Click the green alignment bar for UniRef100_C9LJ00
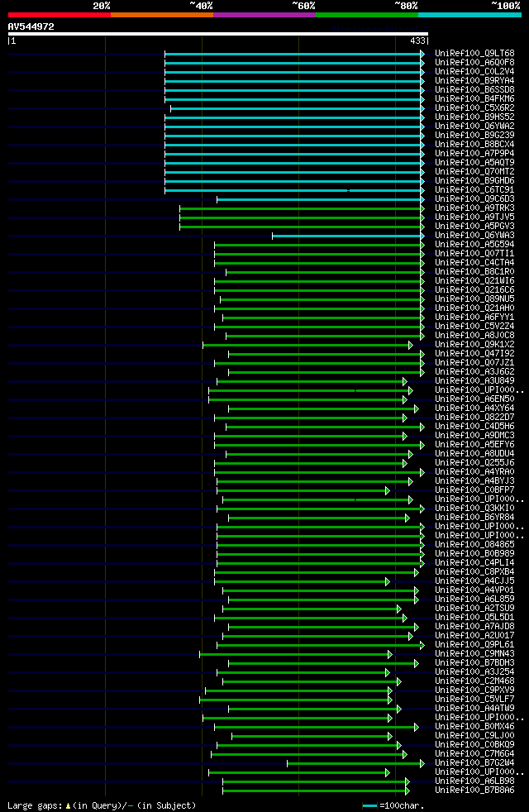529x812 pixels. (x=312, y=737)
